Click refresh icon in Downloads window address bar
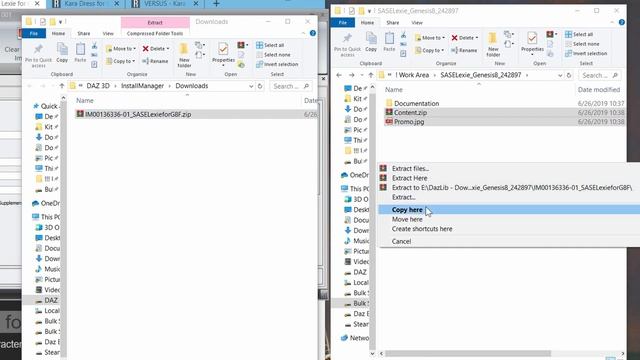 [x=260, y=86]
